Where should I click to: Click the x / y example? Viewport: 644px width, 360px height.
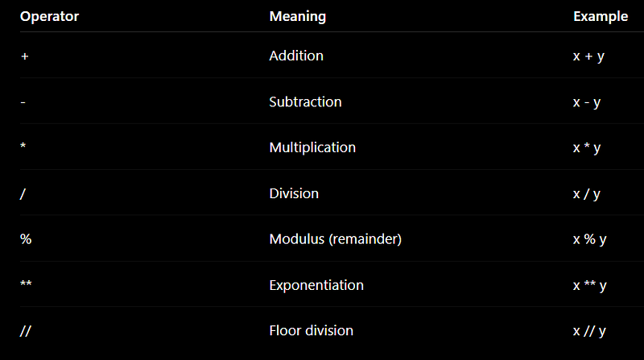tap(587, 194)
